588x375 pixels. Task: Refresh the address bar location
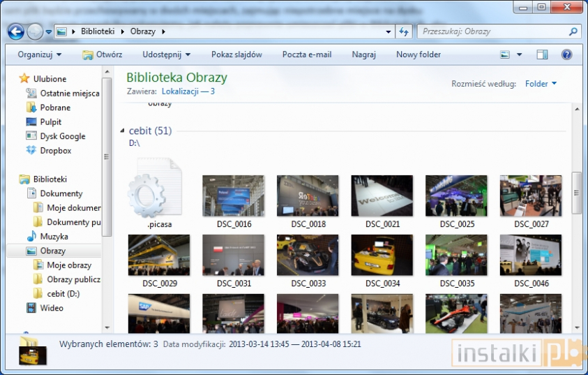(404, 31)
